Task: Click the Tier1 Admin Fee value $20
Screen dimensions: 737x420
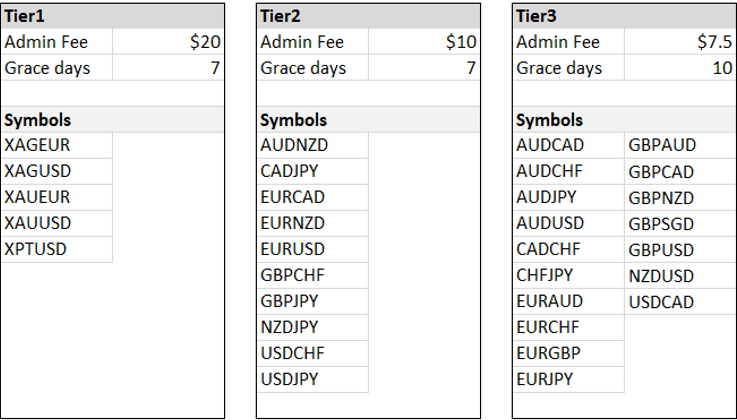Action: (x=168, y=42)
